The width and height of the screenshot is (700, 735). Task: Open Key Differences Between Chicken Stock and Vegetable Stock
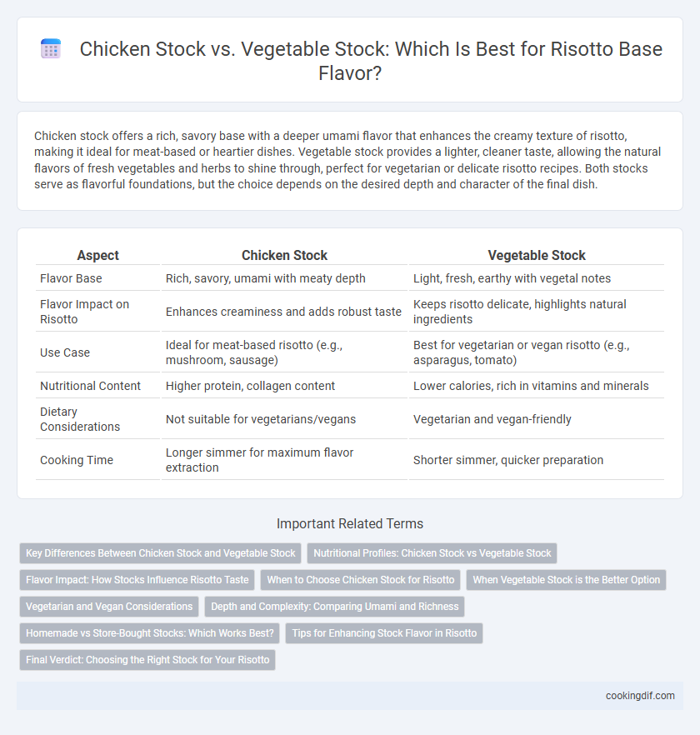[x=160, y=553]
